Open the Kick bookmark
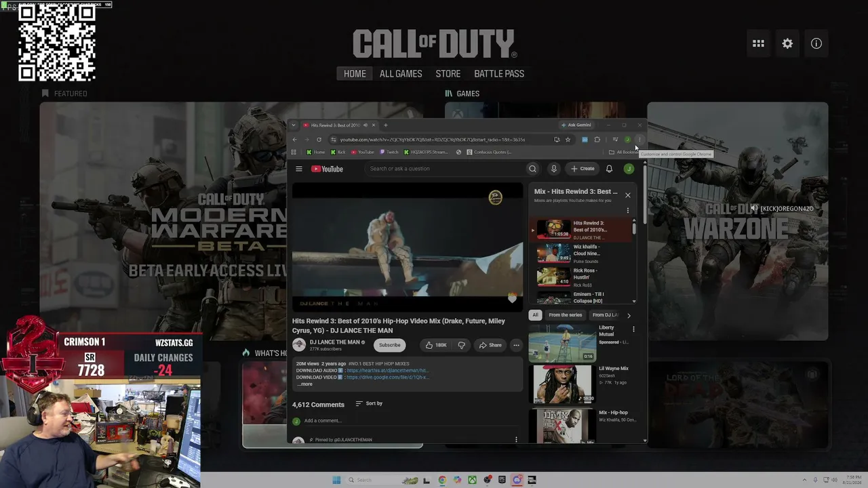868x488 pixels. pyautogui.click(x=338, y=152)
